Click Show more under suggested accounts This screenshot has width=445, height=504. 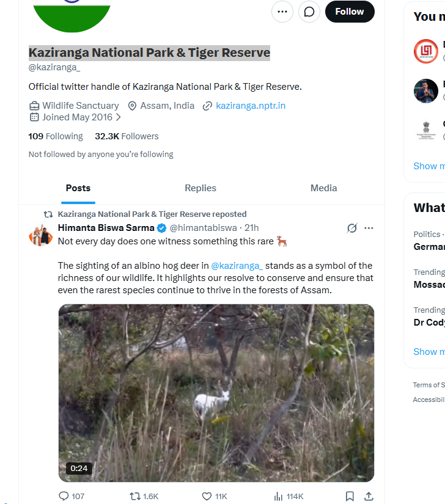[429, 166]
